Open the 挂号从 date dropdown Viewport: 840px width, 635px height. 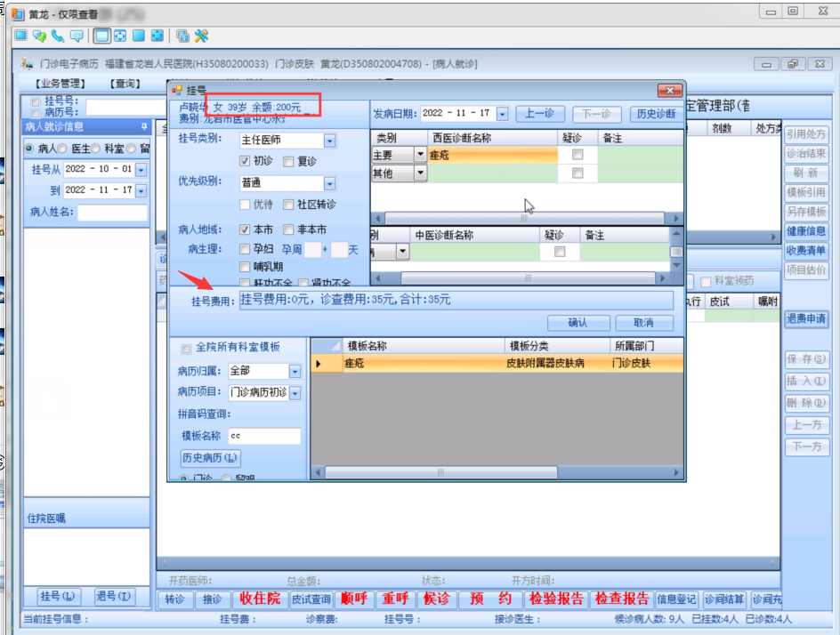pyautogui.click(x=141, y=170)
